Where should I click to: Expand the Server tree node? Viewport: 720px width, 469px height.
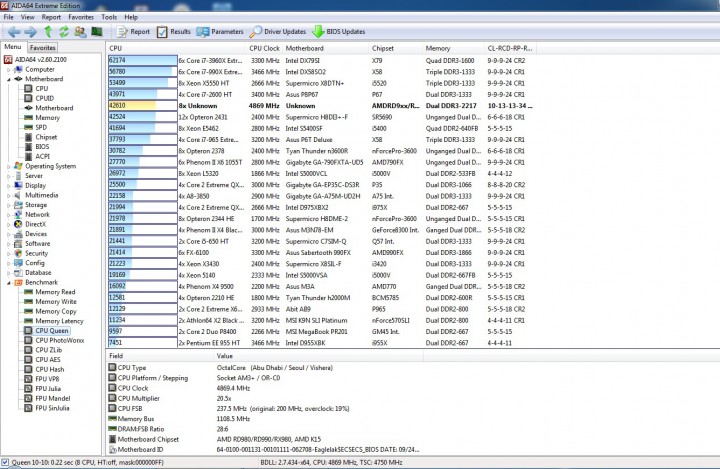tap(8, 176)
